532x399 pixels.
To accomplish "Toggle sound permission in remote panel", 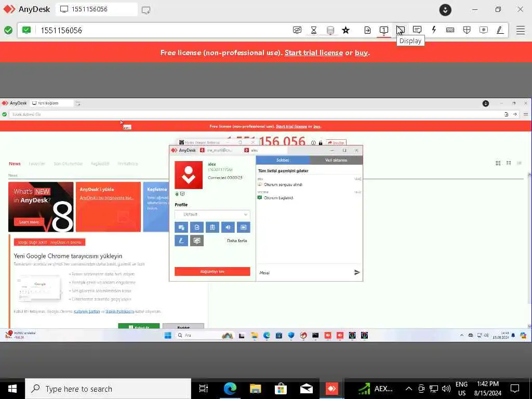I will pyautogui.click(x=228, y=228).
